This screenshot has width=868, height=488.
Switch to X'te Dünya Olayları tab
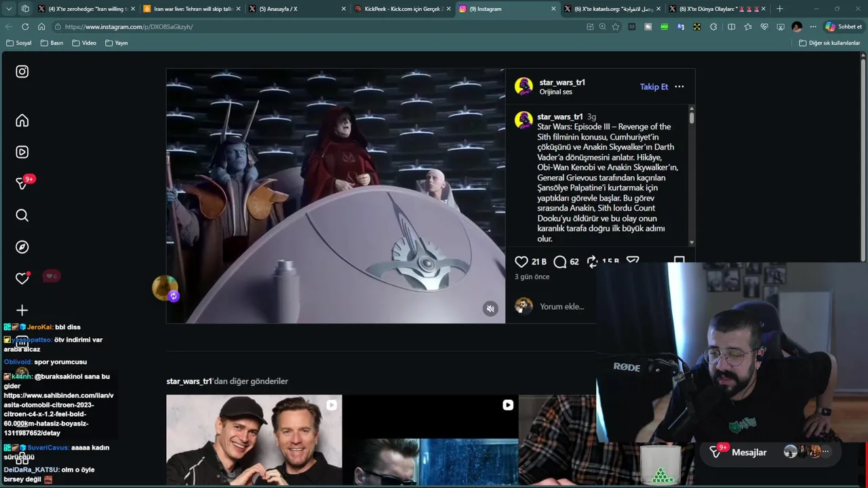point(717,9)
